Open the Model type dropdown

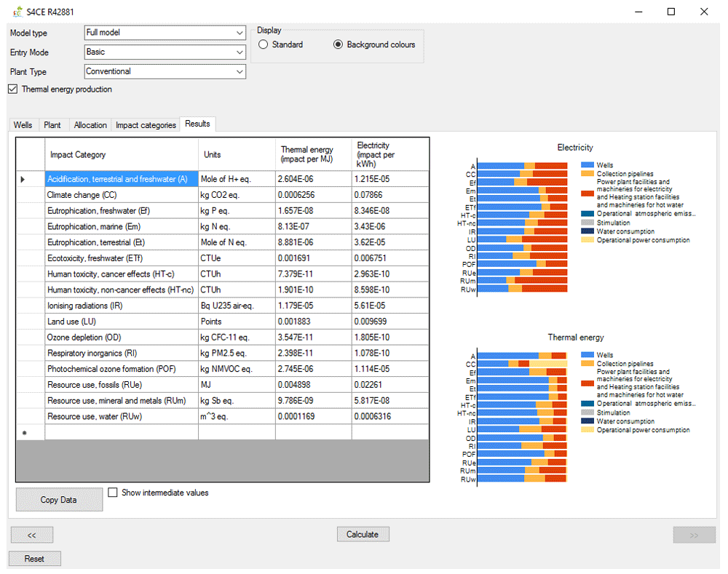tap(165, 33)
